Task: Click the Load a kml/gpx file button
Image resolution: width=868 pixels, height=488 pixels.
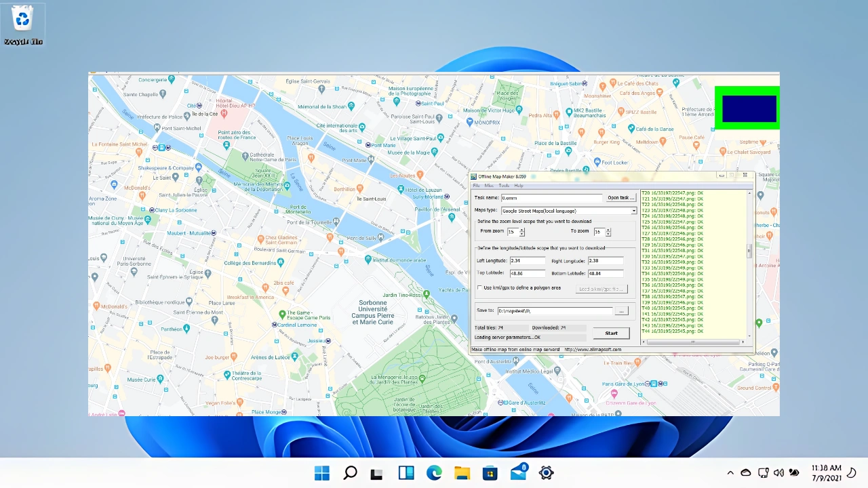Action: [602, 289]
